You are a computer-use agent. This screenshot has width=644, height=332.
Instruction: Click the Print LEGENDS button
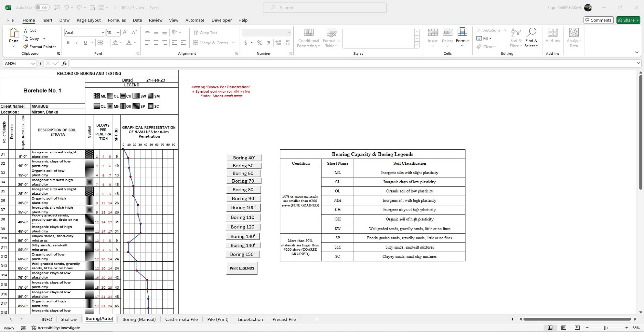pyautogui.click(x=242, y=268)
